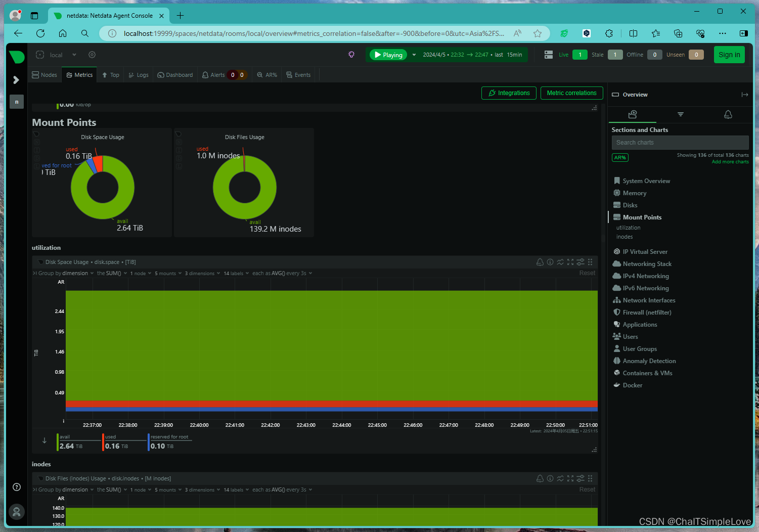759x532 pixels.
Task: Click Reset in disk.space chart toolbar
Action: [x=587, y=273]
